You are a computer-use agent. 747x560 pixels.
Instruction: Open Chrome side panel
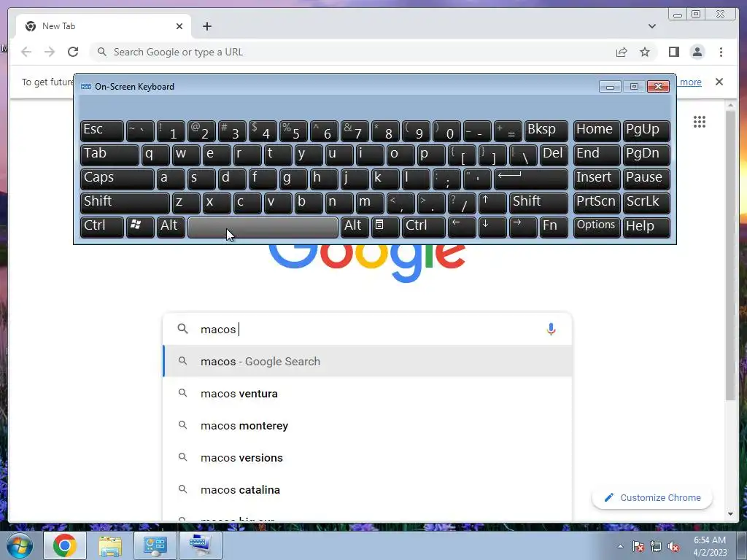click(x=673, y=52)
